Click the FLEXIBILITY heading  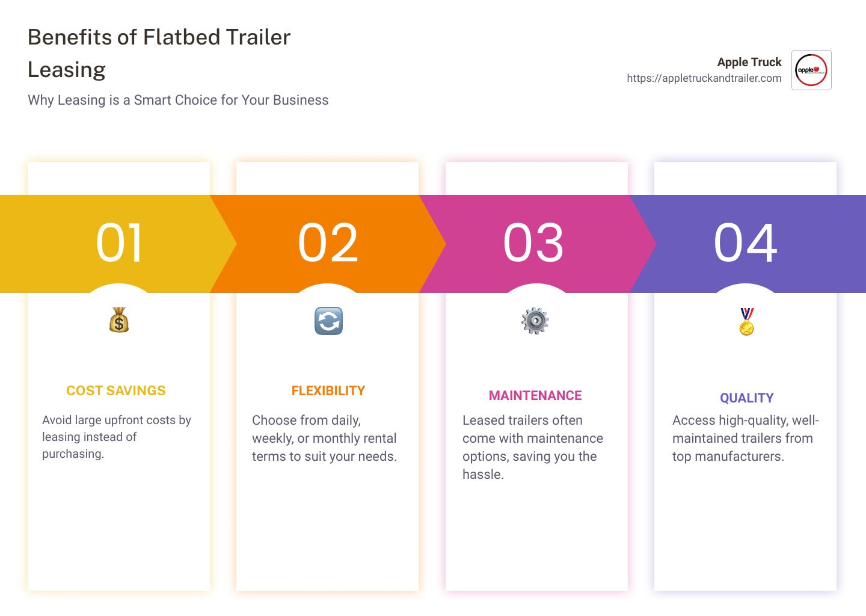click(x=328, y=391)
